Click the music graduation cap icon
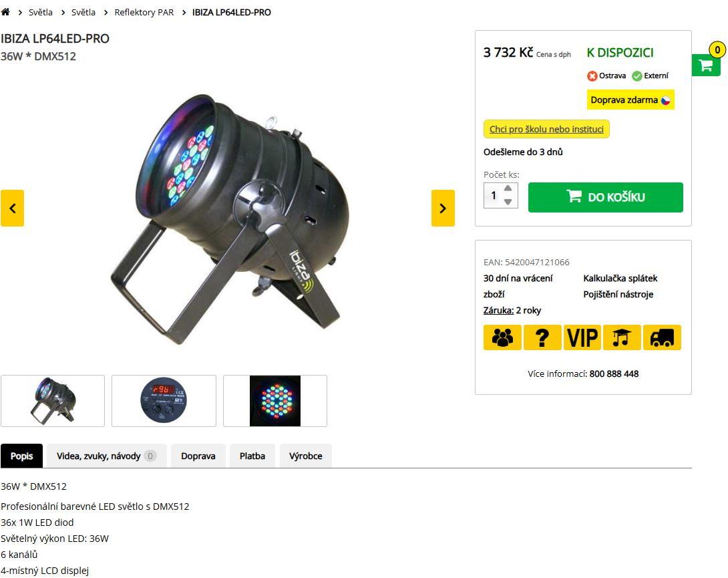This screenshot has width=728, height=578. click(622, 337)
